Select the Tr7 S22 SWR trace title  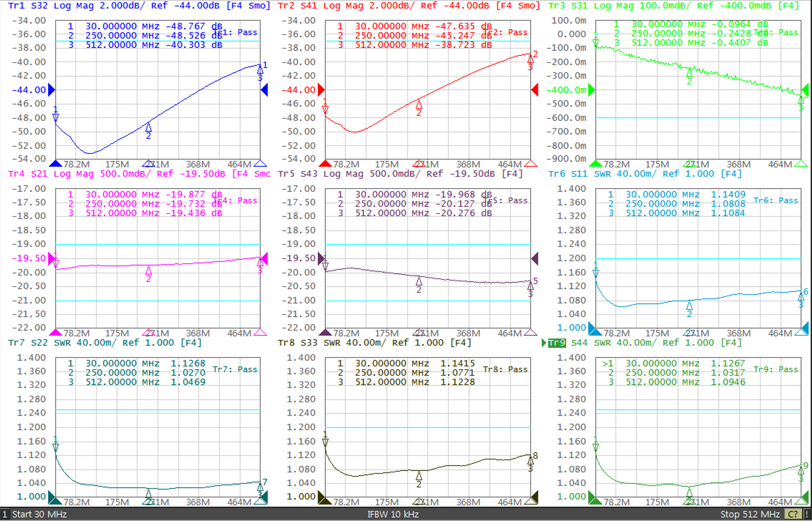105,342
